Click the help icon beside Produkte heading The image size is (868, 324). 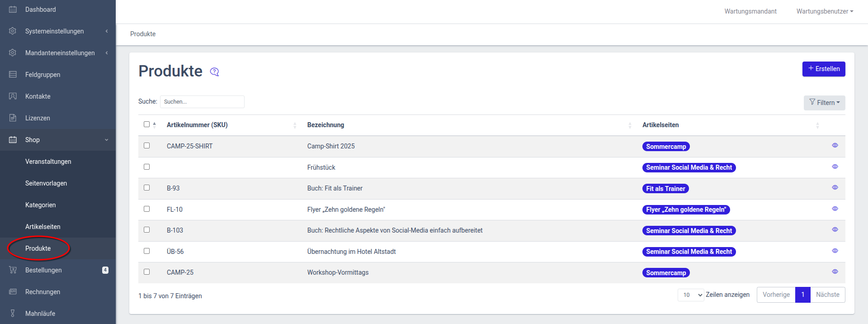click(214, 72)
